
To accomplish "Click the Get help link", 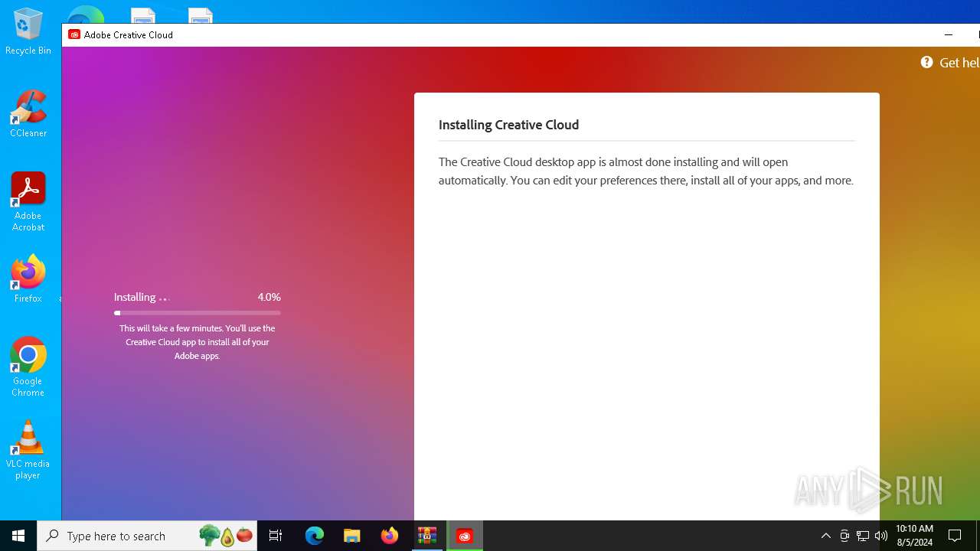I will tap(959, 63).
